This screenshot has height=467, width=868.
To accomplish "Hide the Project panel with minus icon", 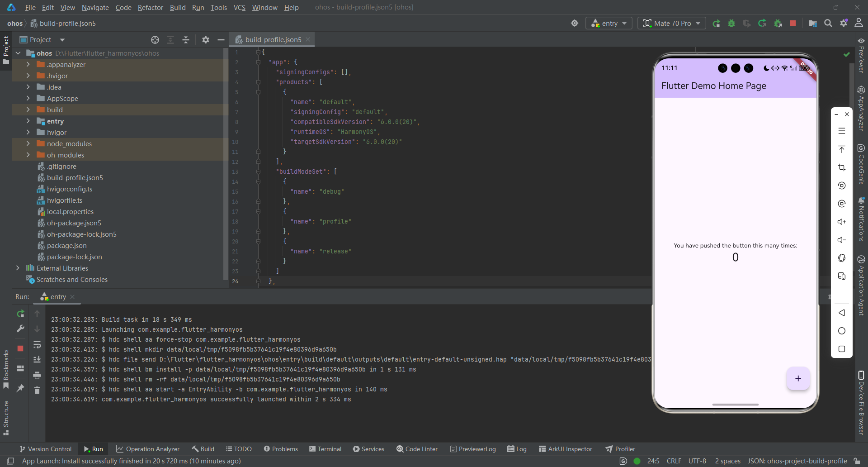I will click(221, 40).
